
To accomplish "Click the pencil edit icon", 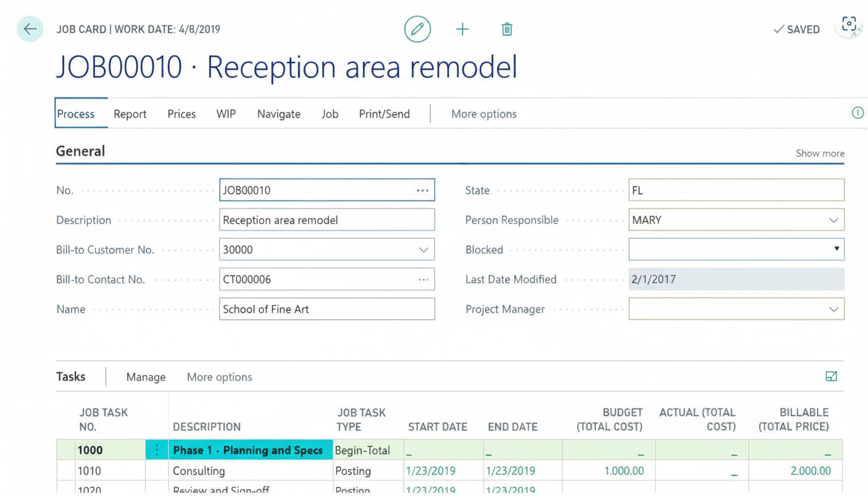I will (417, 29).
